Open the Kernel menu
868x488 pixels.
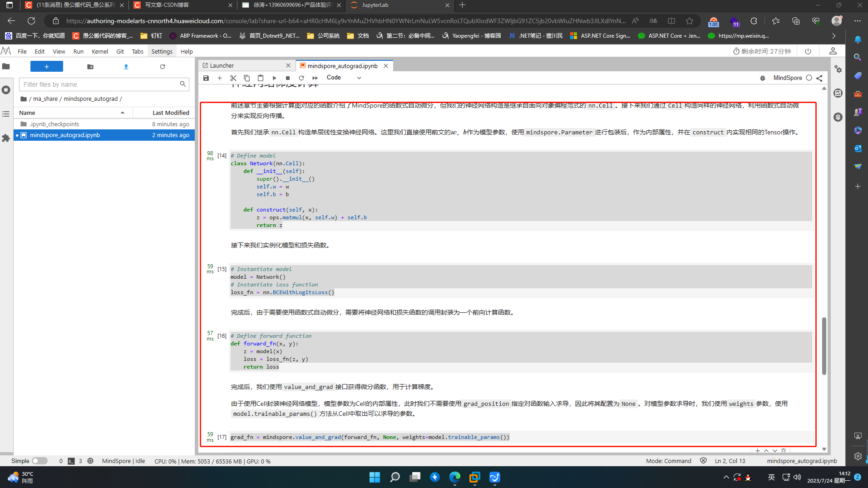100,51
